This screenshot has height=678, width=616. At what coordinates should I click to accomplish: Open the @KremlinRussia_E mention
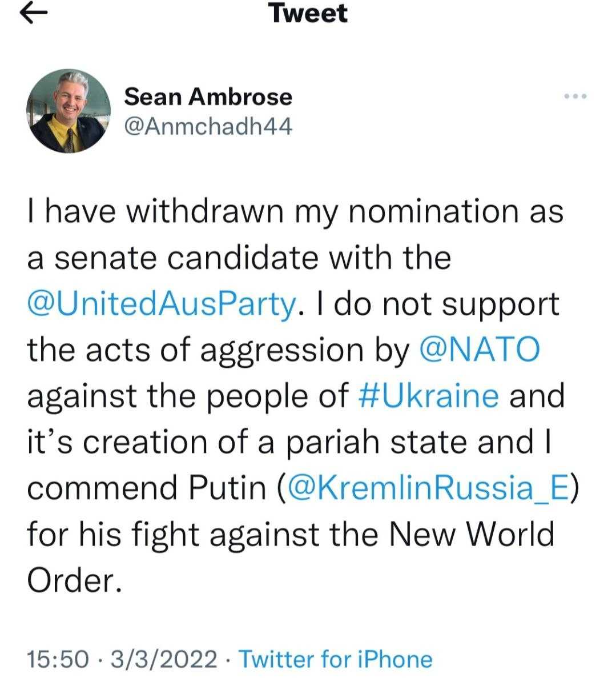[428, 487]
